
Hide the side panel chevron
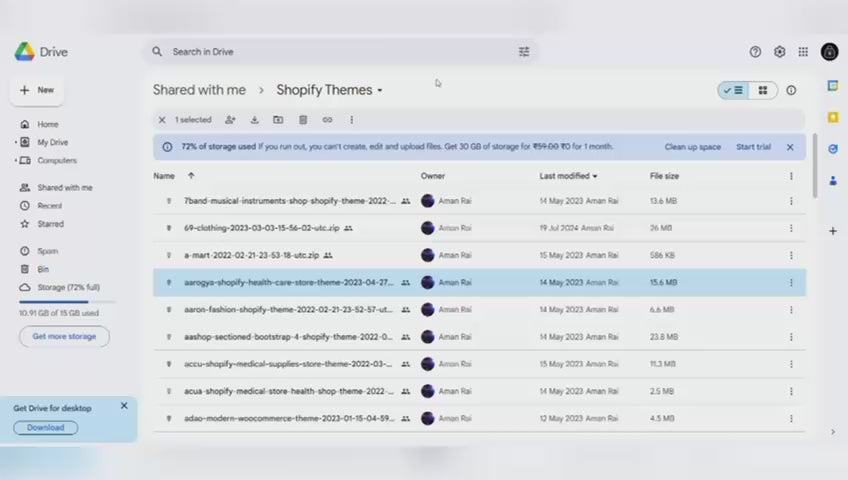(x=833, y=432)
